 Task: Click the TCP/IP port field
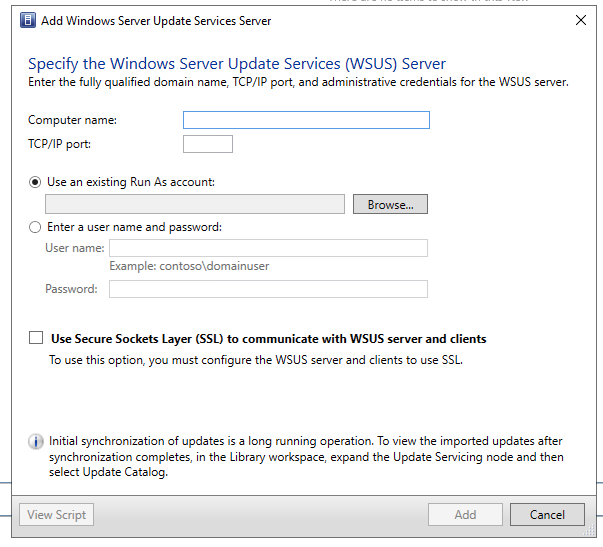click(208, 144)
